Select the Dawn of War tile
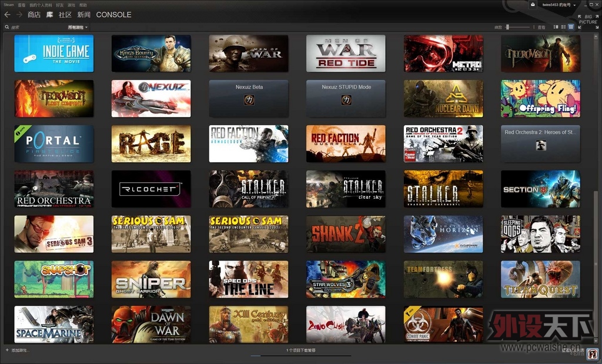 click(x=151, y=325)
